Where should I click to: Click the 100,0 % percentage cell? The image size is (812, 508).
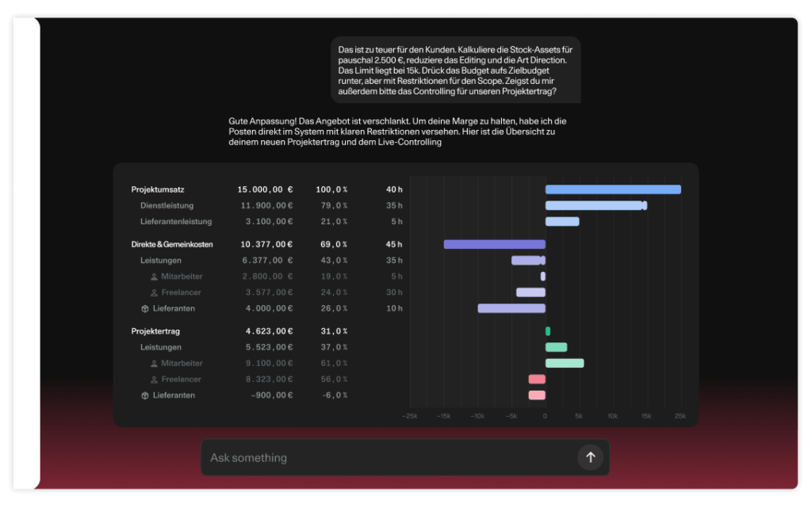point(332,189)
